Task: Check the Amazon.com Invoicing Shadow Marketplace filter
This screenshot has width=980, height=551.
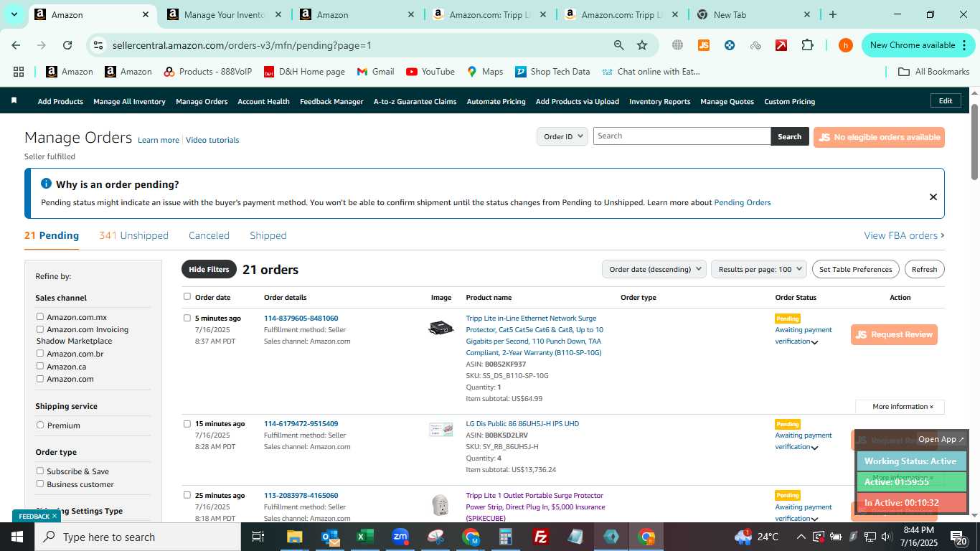Action: 40,329
